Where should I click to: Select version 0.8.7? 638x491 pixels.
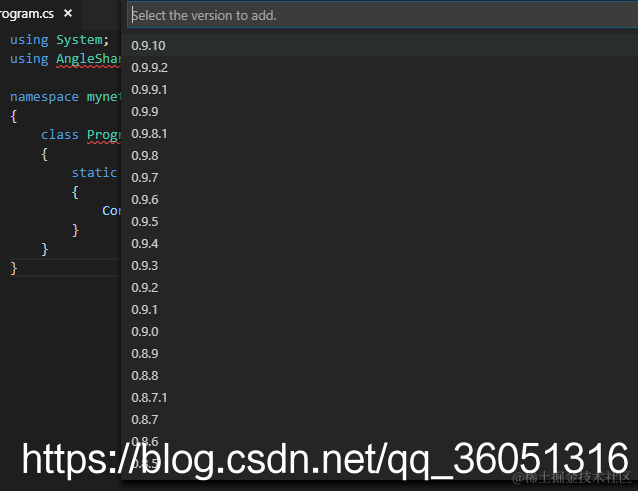380,419
